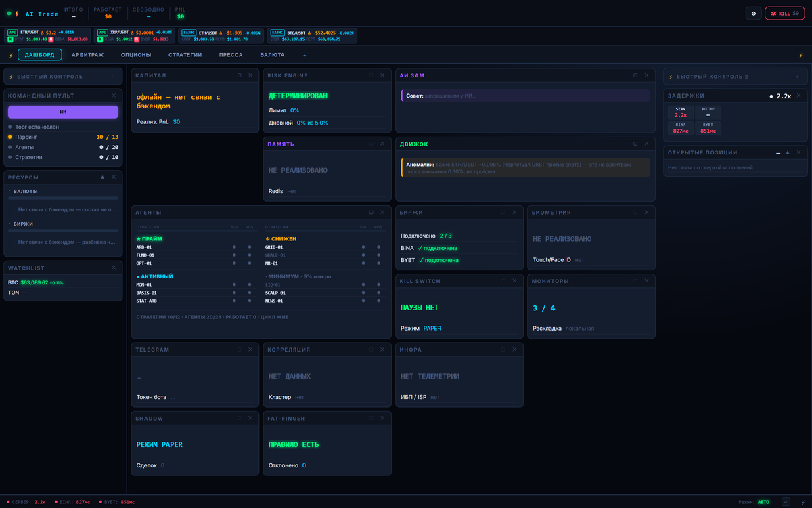Maximize the ИНФРА panel
Image resolution: width=812 pixels, height=508 pixels.
[x=503, y=350]
